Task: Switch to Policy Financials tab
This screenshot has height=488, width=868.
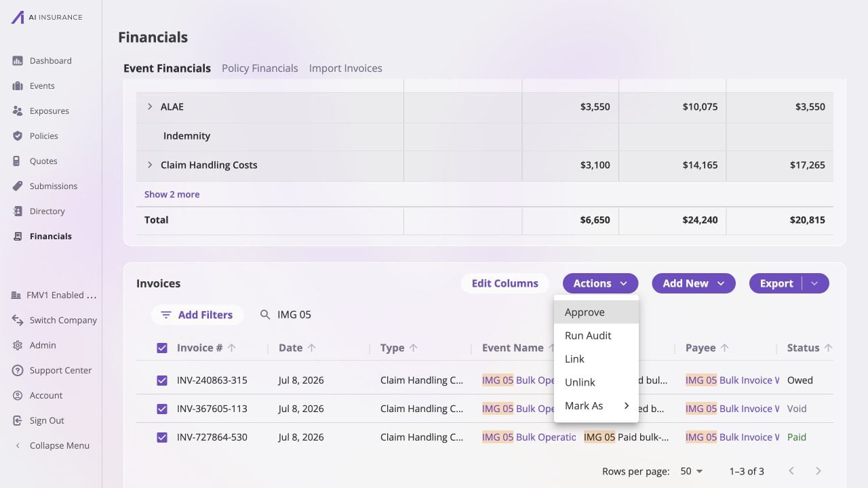Action: point(260,68)
